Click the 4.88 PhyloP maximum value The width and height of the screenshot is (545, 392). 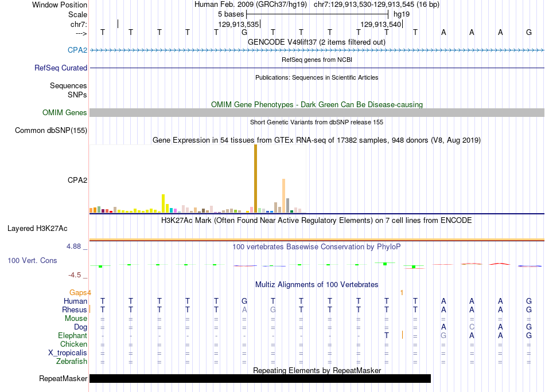click(x=73, y=246)
